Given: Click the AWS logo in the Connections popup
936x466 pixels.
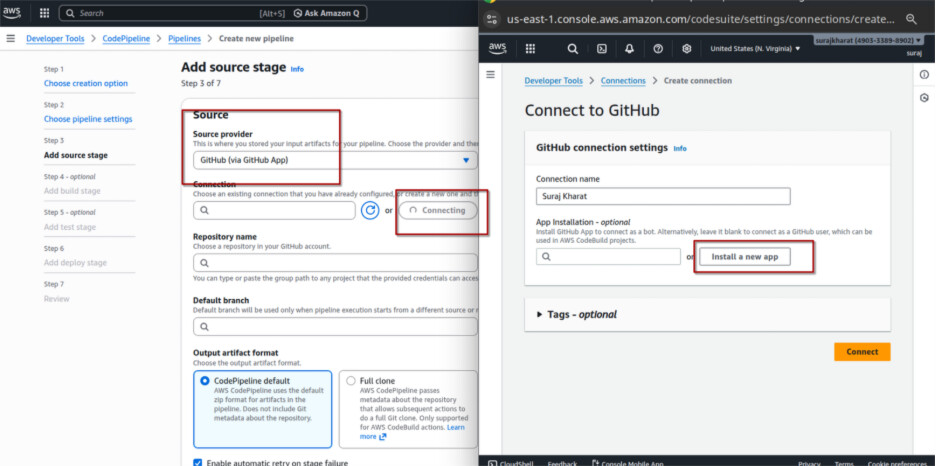Looking at the screenshot, I should point(497,48).
